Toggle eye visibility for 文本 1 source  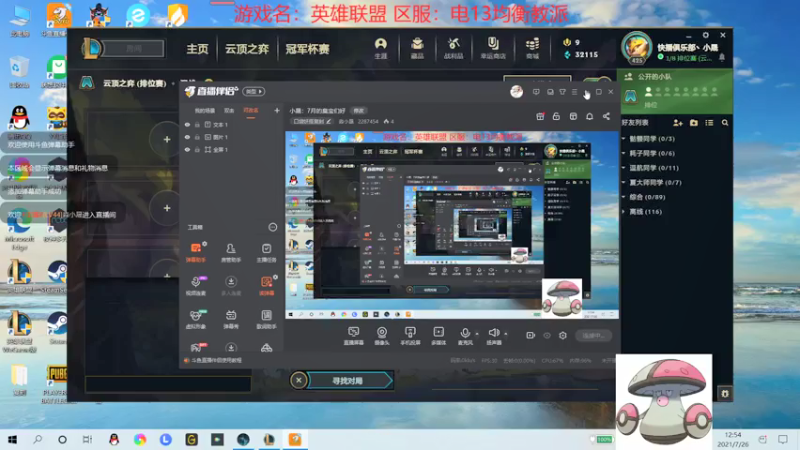187,124
